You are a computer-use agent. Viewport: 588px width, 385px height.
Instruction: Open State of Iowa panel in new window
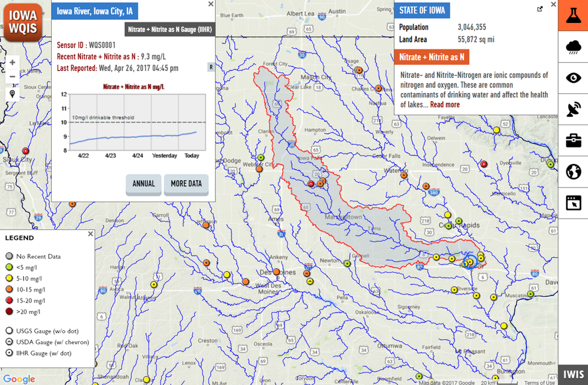tap(540, 9)
